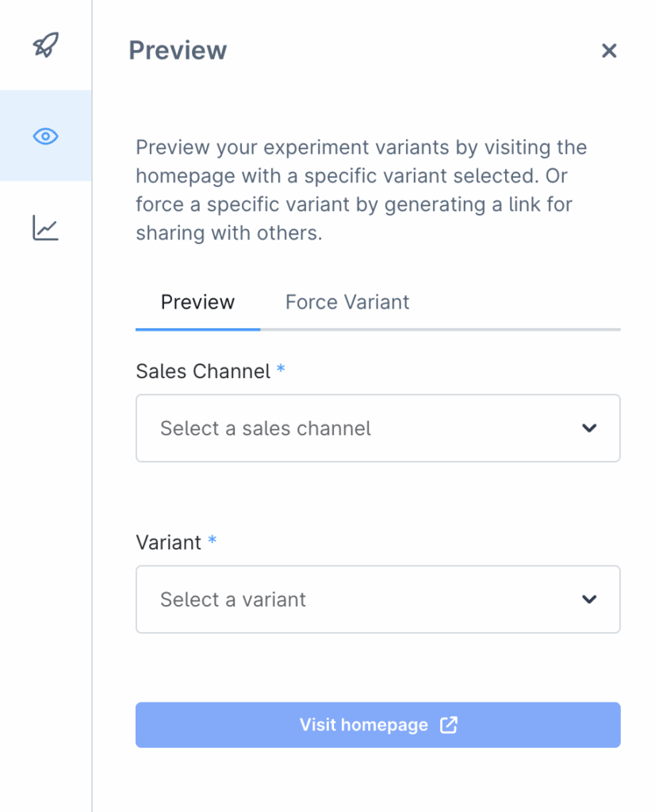Click the 'Select a variant' placeholder
655x812 pixels.
point(233,600)
